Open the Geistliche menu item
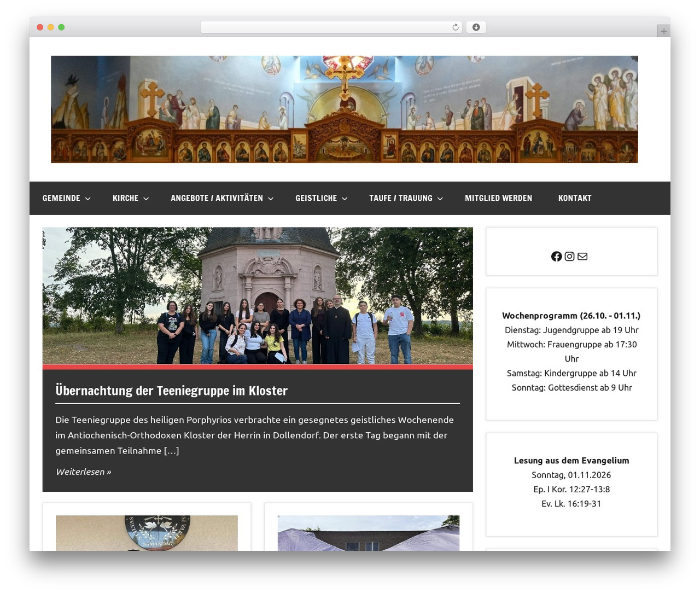This screenshot has width=700, height=593. pyautogui.click(x=316, y=198)
